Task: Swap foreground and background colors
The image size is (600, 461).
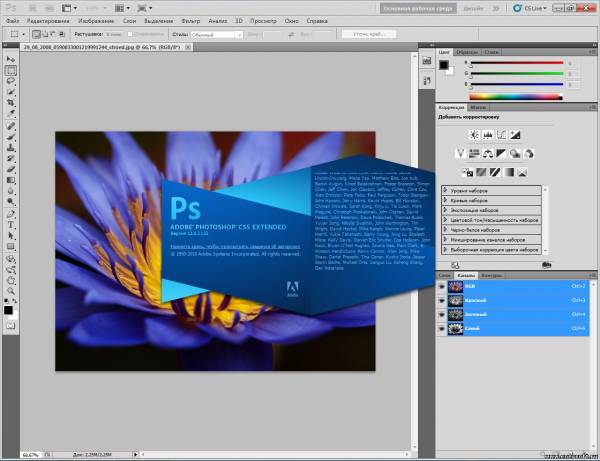Action: 15,301
